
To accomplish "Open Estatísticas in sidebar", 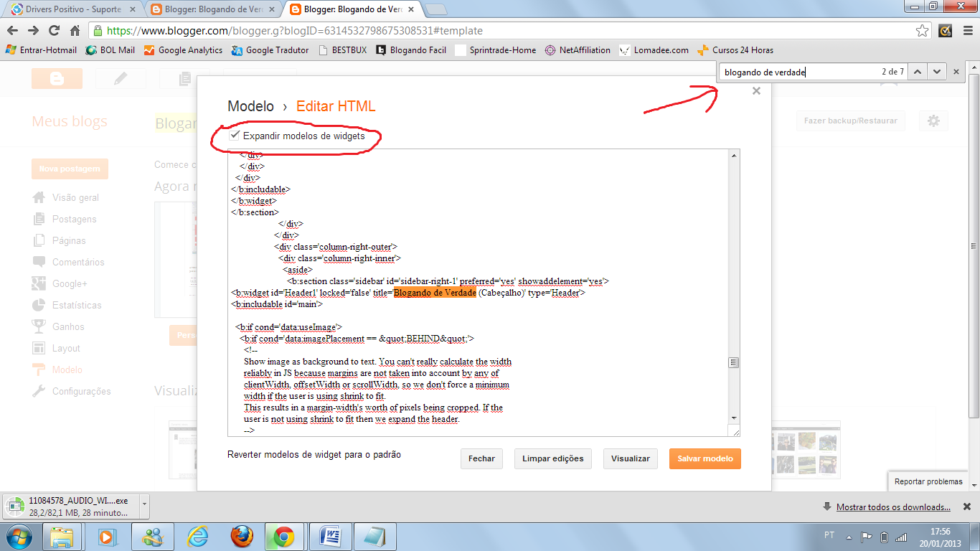I will [77, 305].
